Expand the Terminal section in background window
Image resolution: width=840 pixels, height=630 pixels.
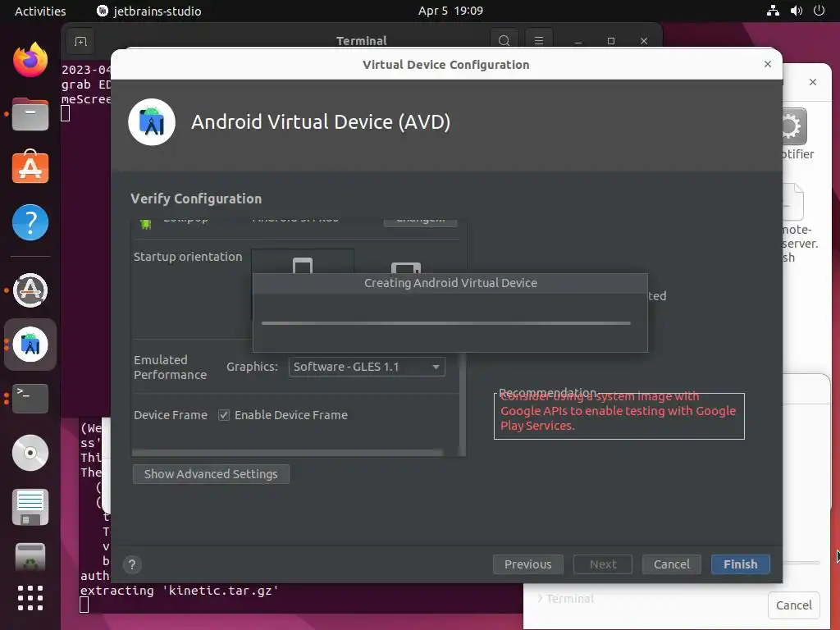[566, 598]
